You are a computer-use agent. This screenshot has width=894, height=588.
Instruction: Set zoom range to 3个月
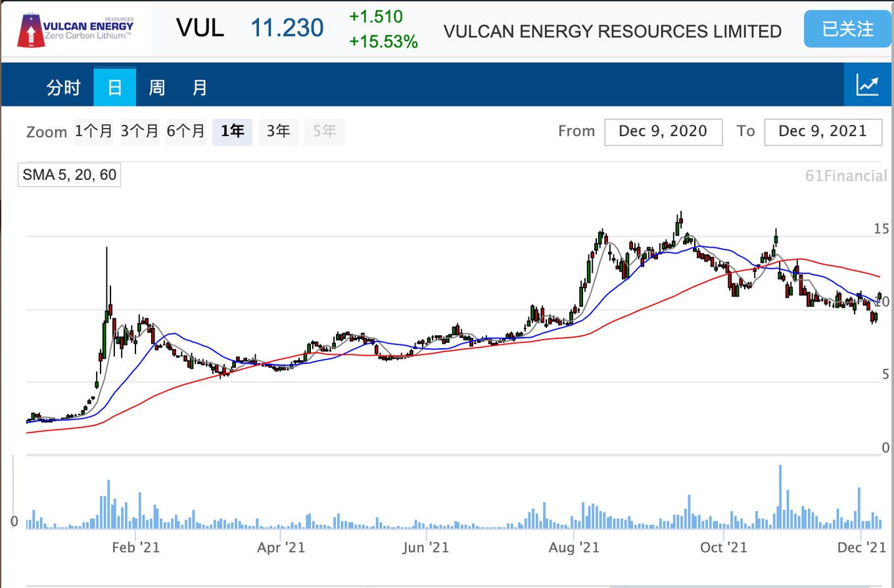(x=139, y=131)
